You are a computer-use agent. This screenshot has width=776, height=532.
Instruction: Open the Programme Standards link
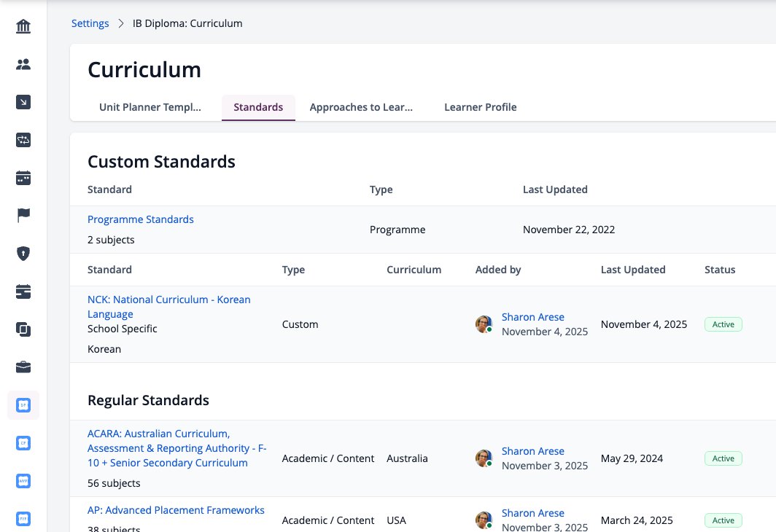click(x=141, y=219)
